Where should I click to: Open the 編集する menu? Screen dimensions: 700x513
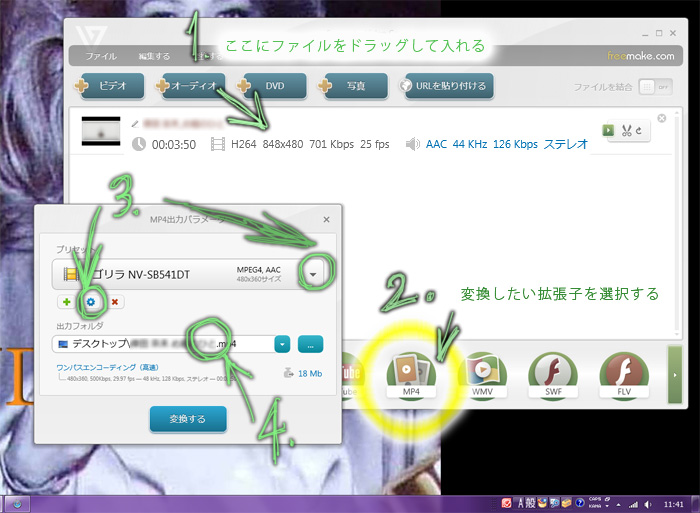pyautogui.click(x=154, y=56)
